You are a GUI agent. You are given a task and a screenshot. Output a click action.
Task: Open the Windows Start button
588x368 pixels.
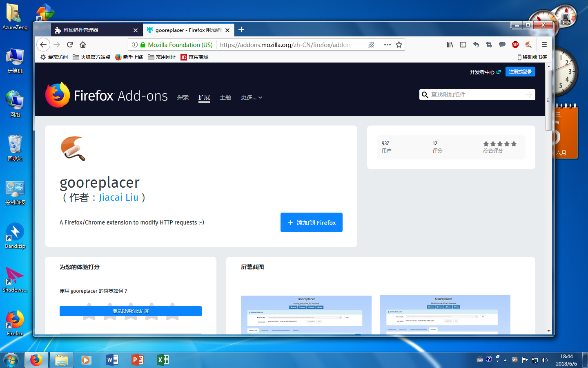(11, 360)
